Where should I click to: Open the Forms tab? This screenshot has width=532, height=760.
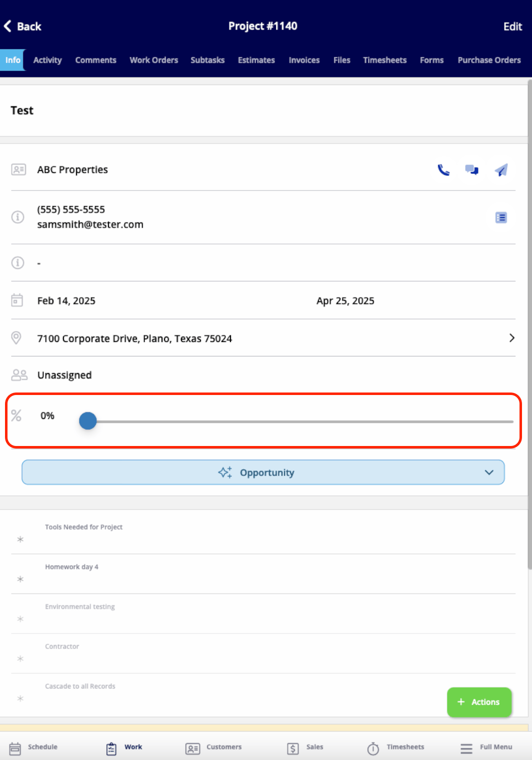pyautogui.click(x=432, y=60)
